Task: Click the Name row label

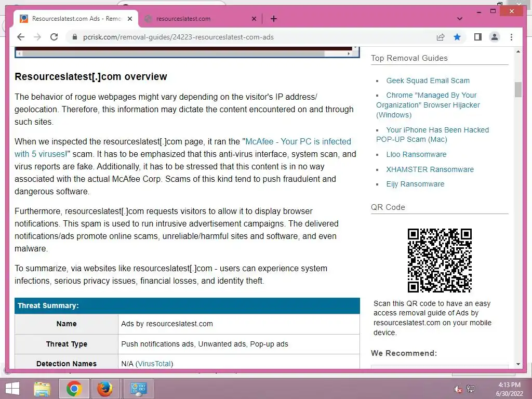Action: (x=66, y=324)
